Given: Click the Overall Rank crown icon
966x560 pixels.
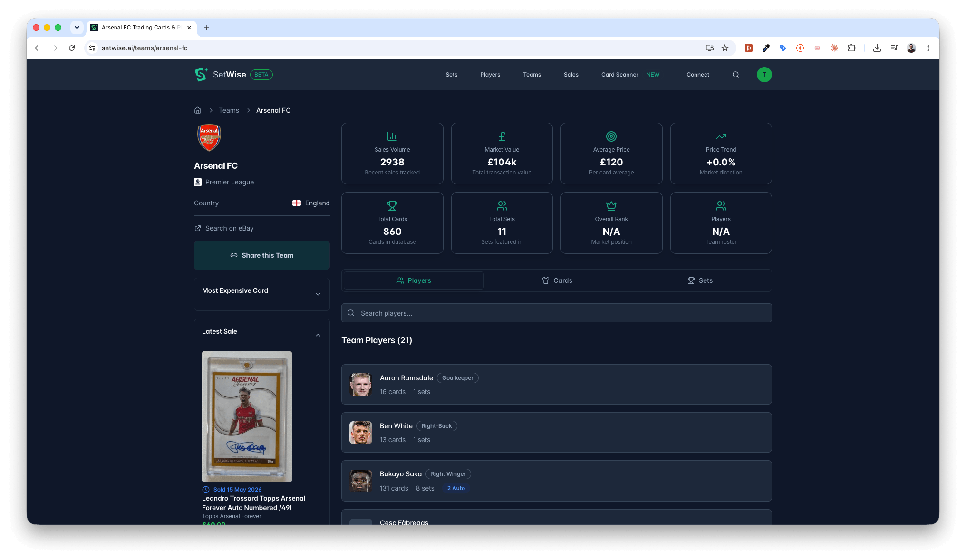Looking at the screenshot, I should pos(611,206).
